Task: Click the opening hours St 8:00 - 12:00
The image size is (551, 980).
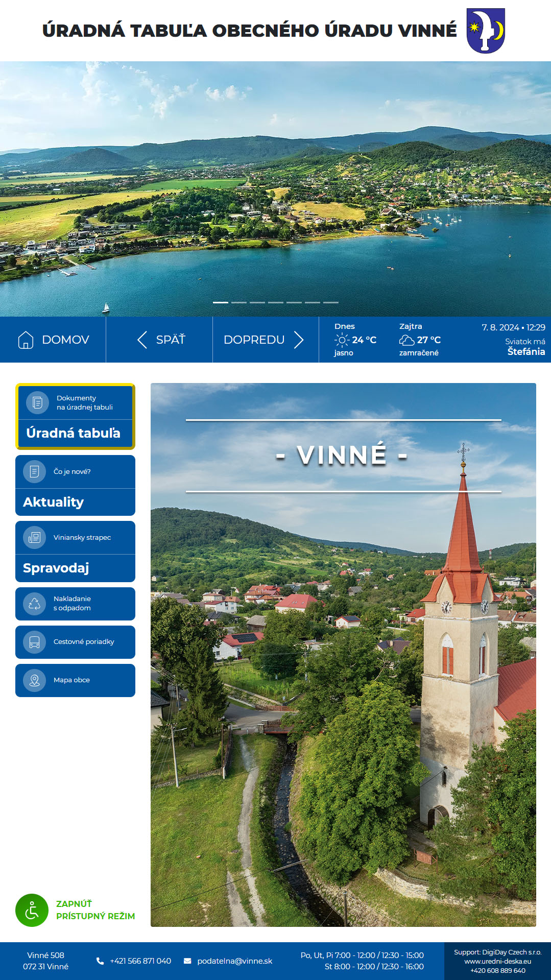Action: [x=374, y=967]
